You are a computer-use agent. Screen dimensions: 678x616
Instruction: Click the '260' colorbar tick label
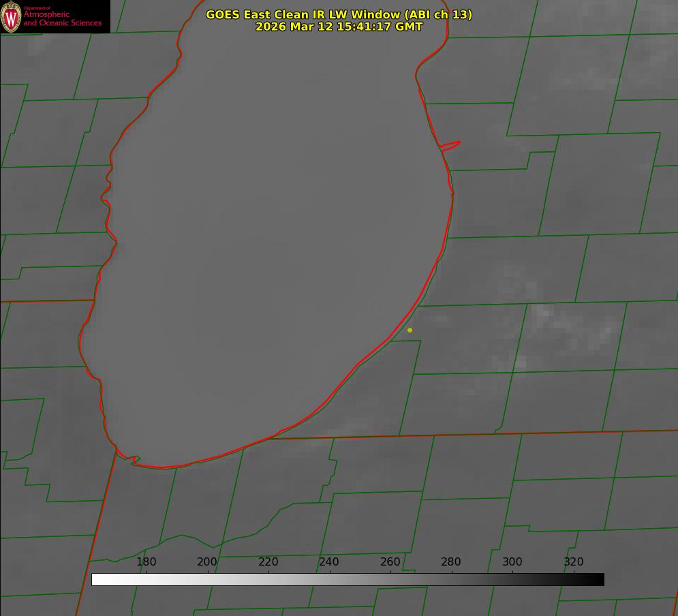pyautogui.click(x=390, y=561)
